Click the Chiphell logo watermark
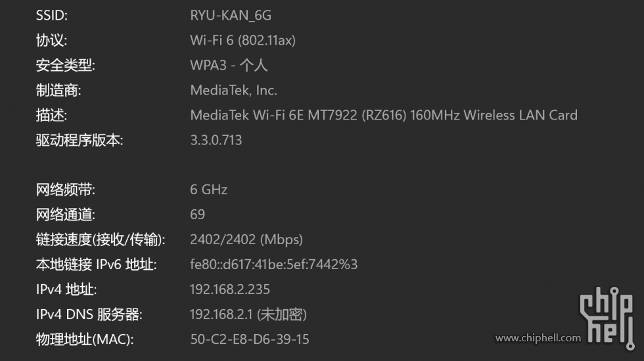This screenshot has width=644, height=361. 607,318
